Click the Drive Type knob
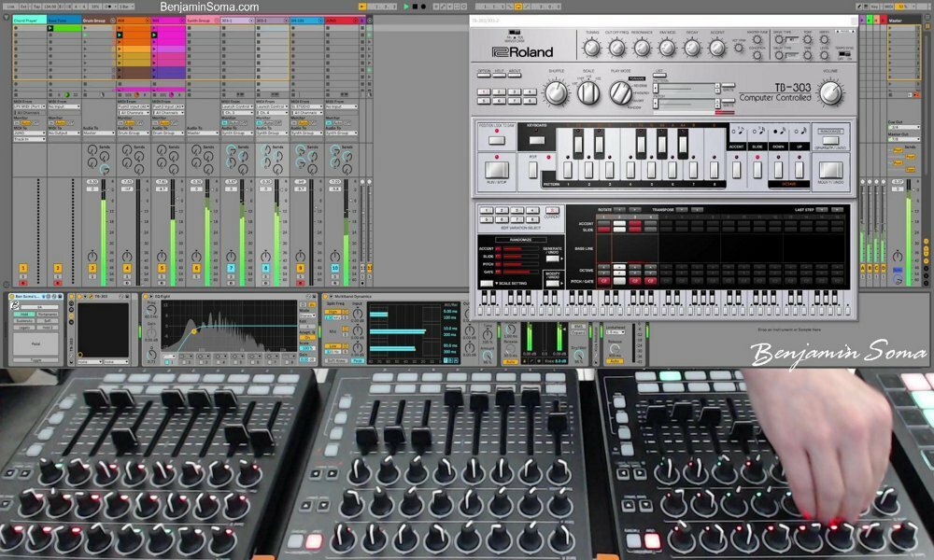 (778, 40)
